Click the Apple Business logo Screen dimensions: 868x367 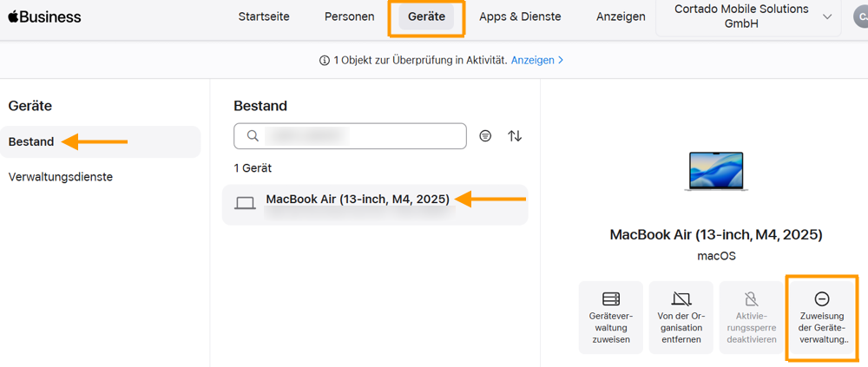(44, 17)
